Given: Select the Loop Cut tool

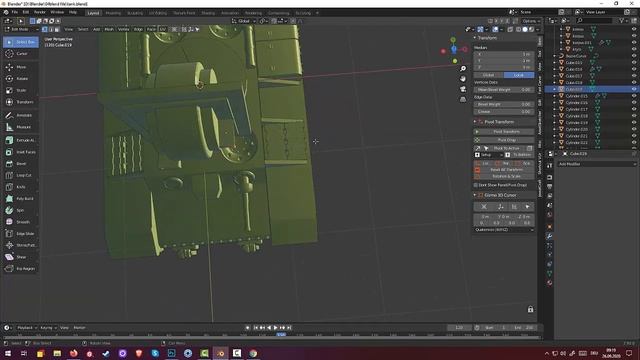Looking at the screenshot, I should pos(21,175).
